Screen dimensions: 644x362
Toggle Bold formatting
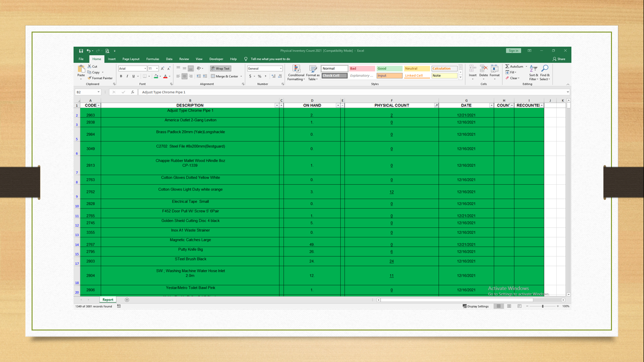121,76
